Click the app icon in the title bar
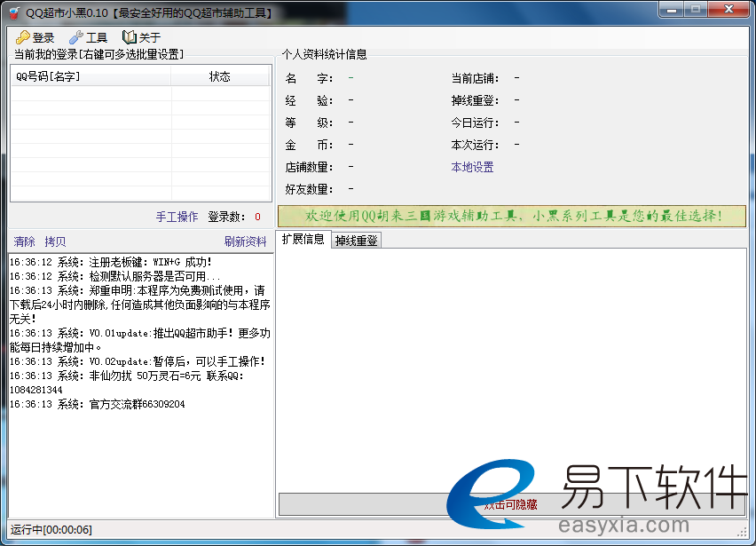Viewport: 756px width, 546px height. tap(15, 13)
